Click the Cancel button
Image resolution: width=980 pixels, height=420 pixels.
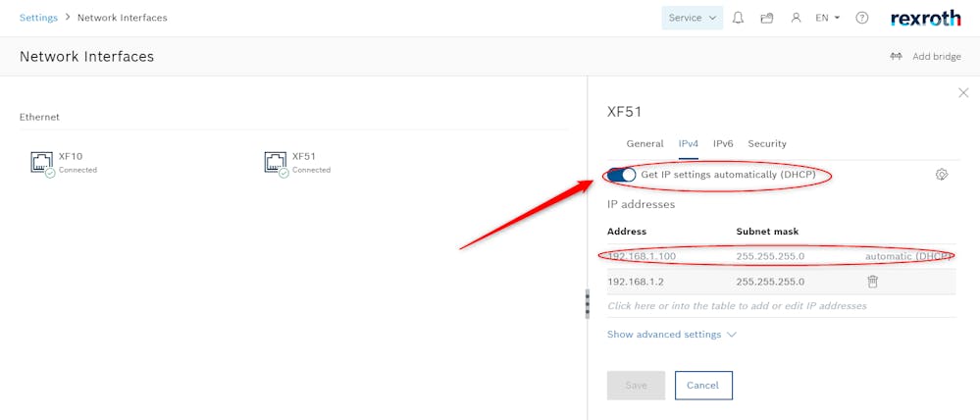point(703,386)
